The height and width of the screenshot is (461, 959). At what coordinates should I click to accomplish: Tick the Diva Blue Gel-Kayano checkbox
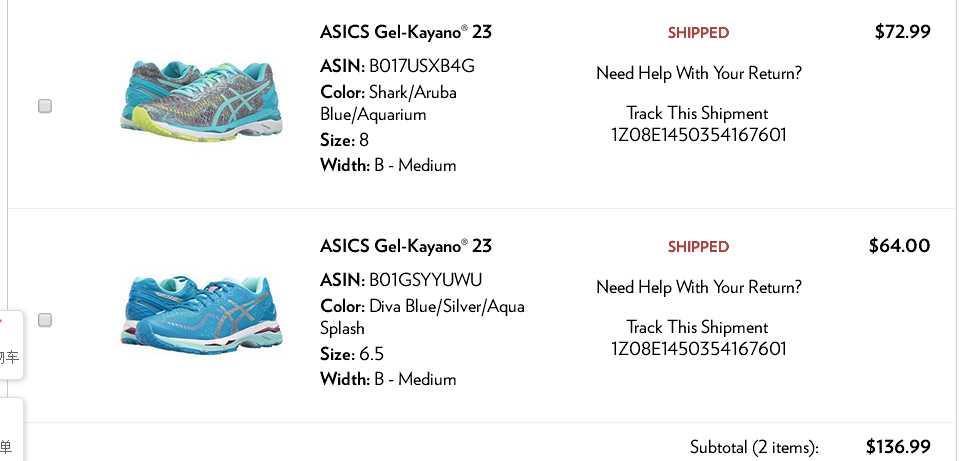pos(45,320)
